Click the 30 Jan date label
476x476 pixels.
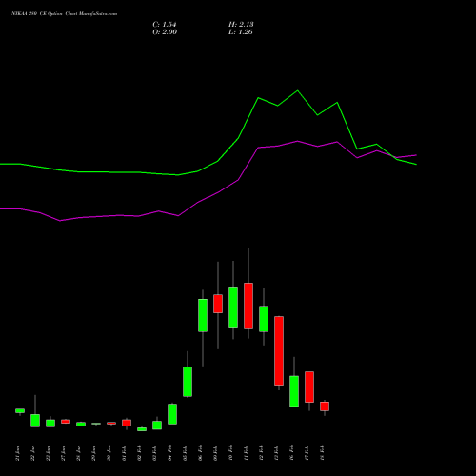[x=109, y=453]
